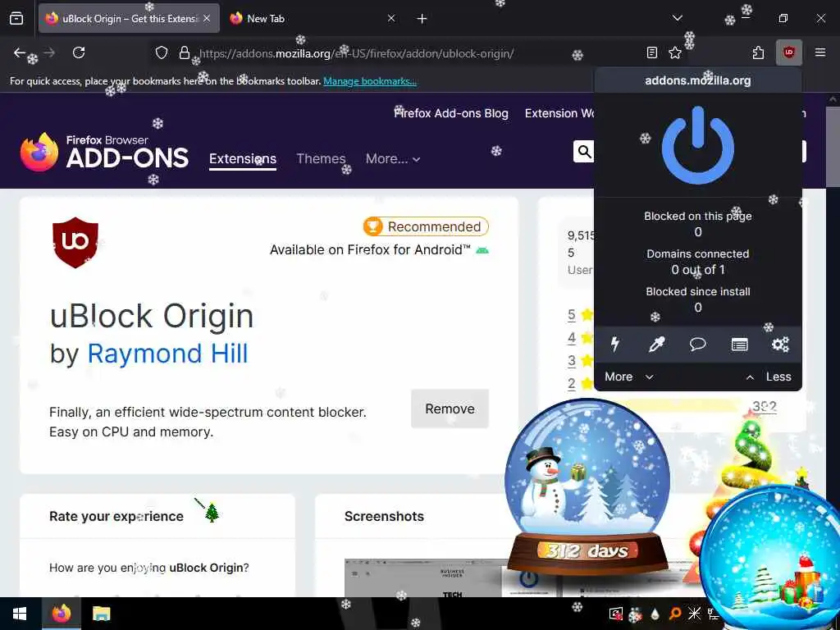
Task: Bookmark this page with the star icon
Action: (x=675, y=52)
